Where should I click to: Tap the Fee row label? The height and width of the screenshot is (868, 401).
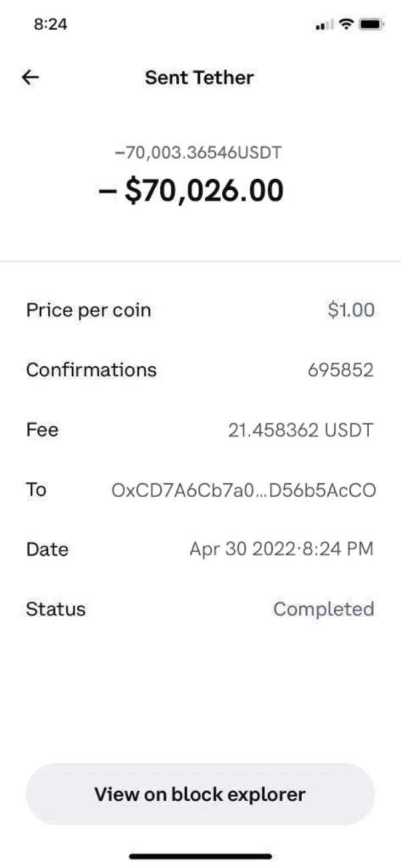[x=42, y=430]
